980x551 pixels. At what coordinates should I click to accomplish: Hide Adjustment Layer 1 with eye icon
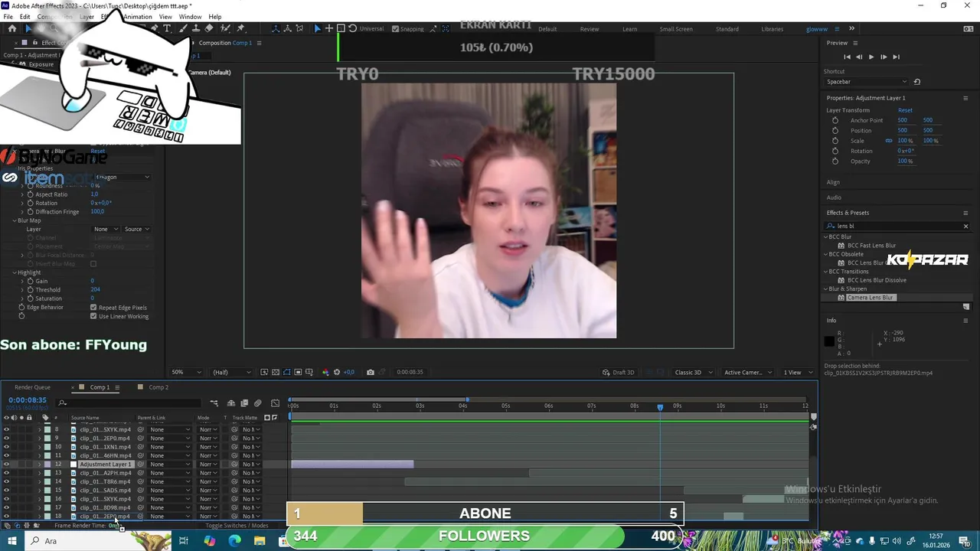6,465
